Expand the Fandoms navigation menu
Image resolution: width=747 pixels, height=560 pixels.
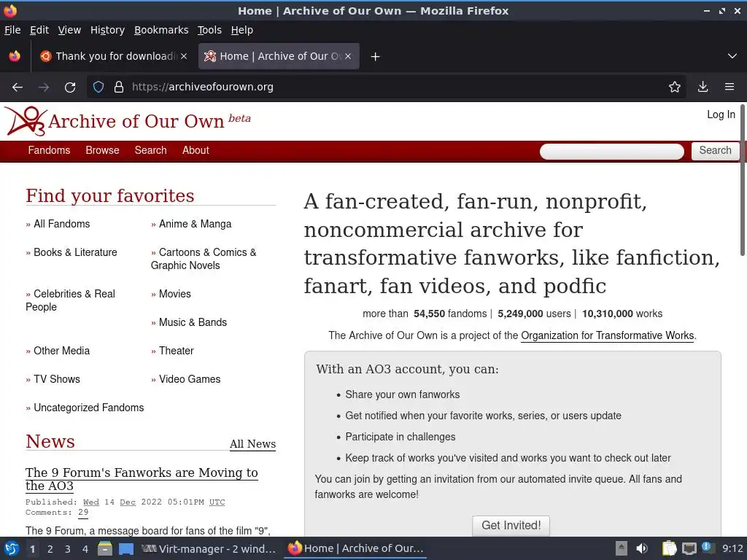[x=49, y=150]
